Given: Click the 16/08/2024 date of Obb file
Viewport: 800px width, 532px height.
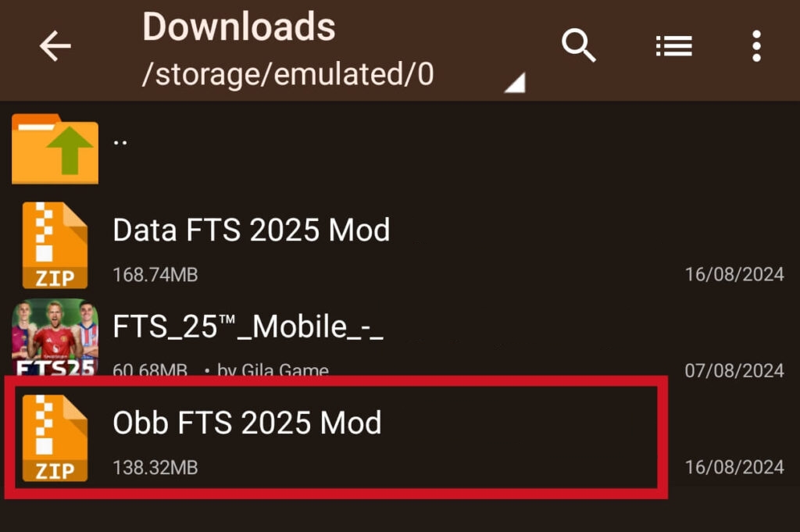Looking at the screenshot, I should (x=734, y=466).
